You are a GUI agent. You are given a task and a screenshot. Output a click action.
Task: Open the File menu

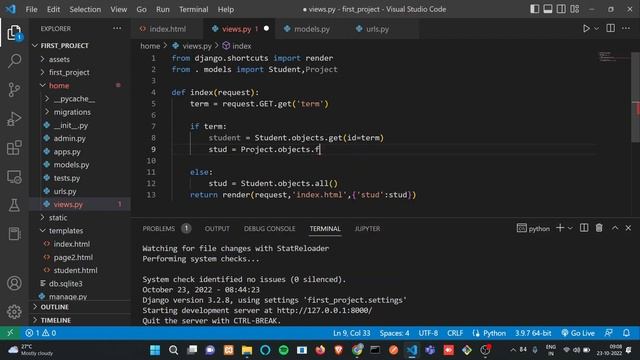pyautogui.click(x=31, y=9)
